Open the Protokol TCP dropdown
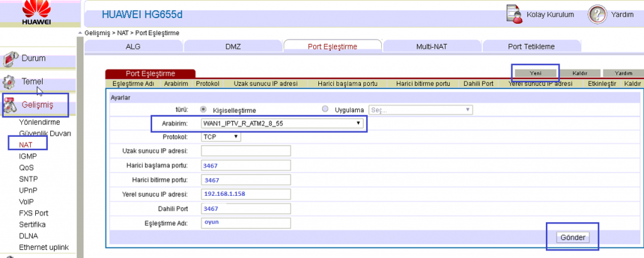644x258 pixels. pos(221,136)
